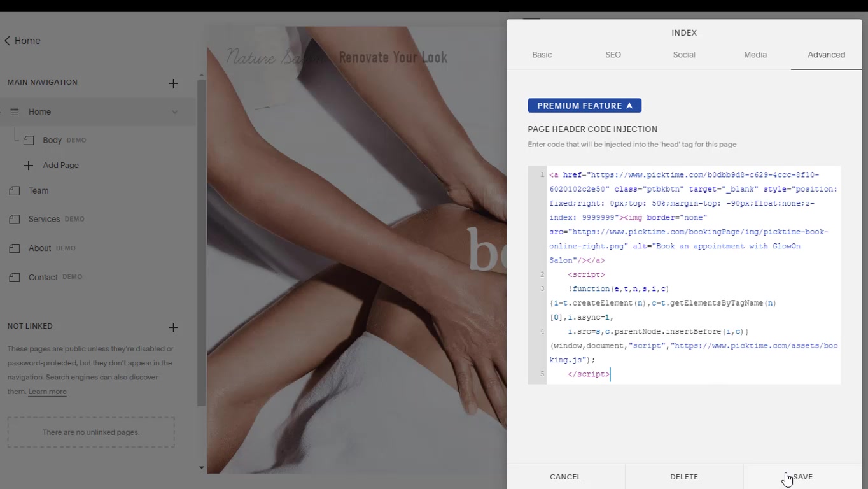Click the About page icon

(15, 248)
